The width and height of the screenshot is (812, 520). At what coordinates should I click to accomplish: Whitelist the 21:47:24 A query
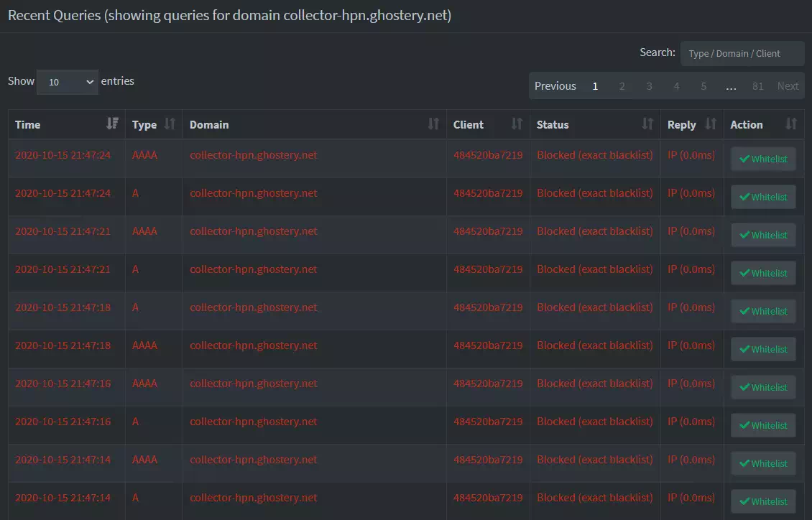[x=763, y=197]
